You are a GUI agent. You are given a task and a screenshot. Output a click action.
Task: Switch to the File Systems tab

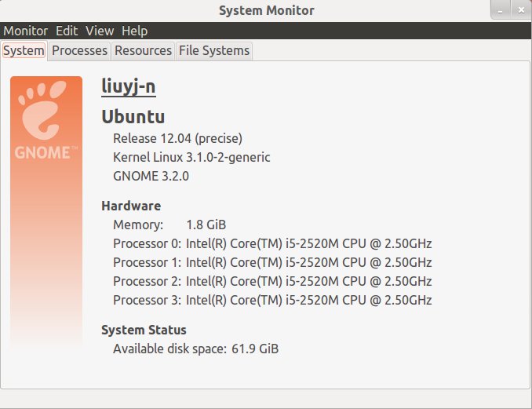pos(214,51)
